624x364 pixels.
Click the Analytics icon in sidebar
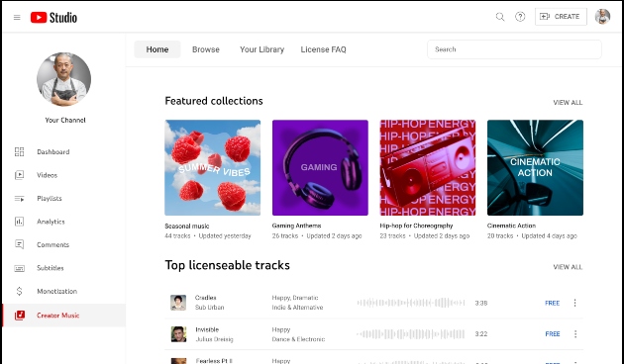(x=19, y=222)
